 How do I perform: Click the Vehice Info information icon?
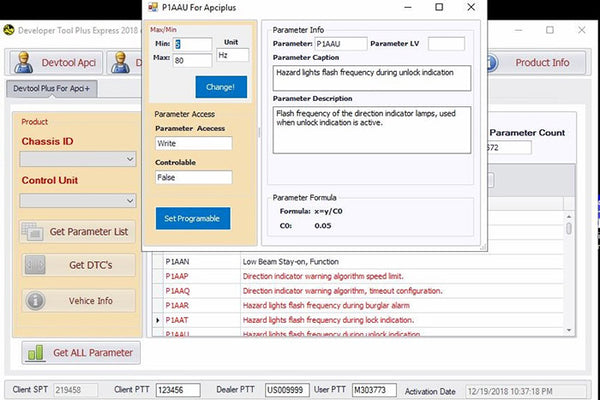coord(36,300)
